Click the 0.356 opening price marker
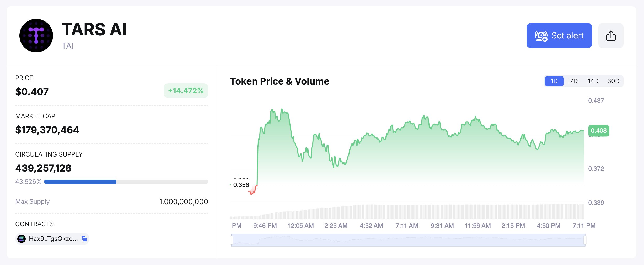 tap(241, 185)
